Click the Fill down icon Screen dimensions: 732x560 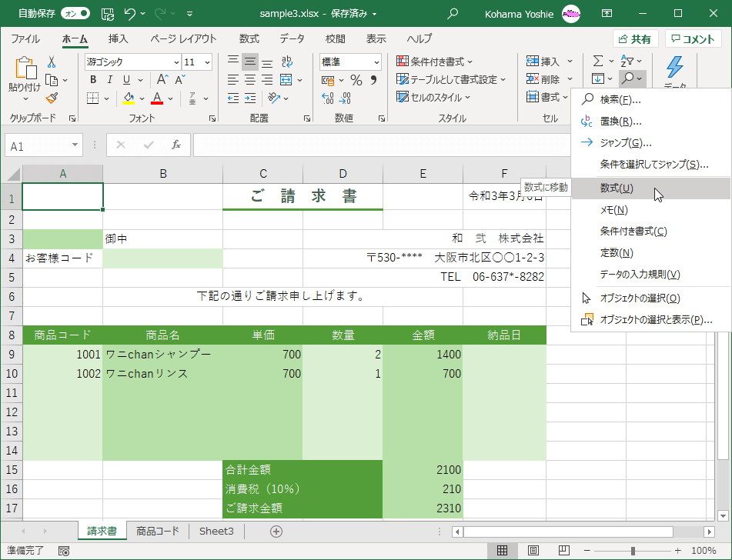coord(598,79)
